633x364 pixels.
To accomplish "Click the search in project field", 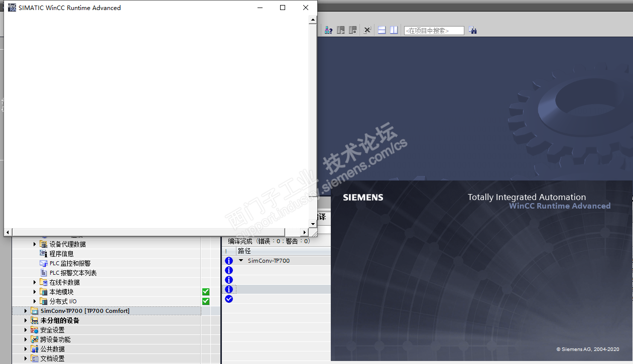I will pos(434,31).
